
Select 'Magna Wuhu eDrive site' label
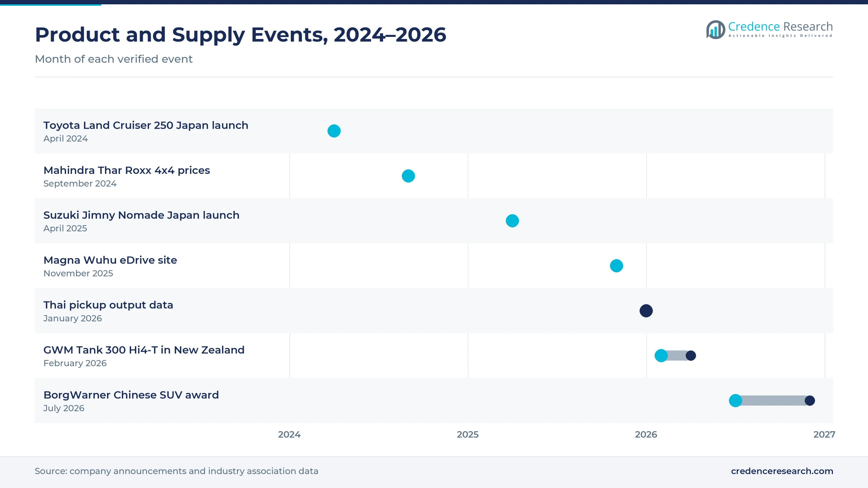pos(110,260)
